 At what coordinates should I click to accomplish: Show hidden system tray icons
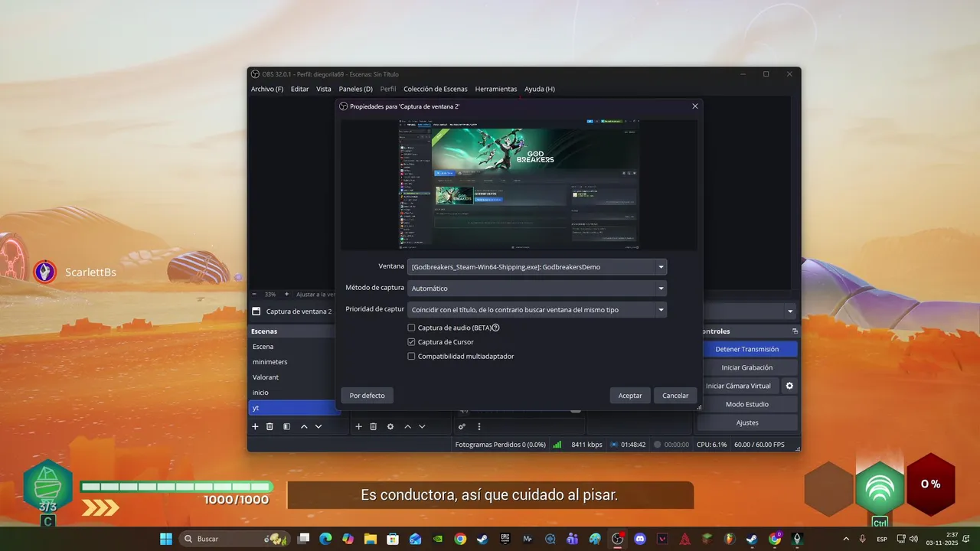[x=846, y=539]
